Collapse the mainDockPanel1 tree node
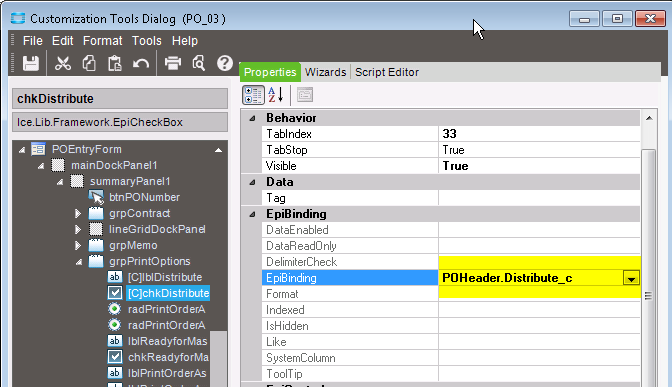This screenshot has height=387, width=672. [41, 166]
